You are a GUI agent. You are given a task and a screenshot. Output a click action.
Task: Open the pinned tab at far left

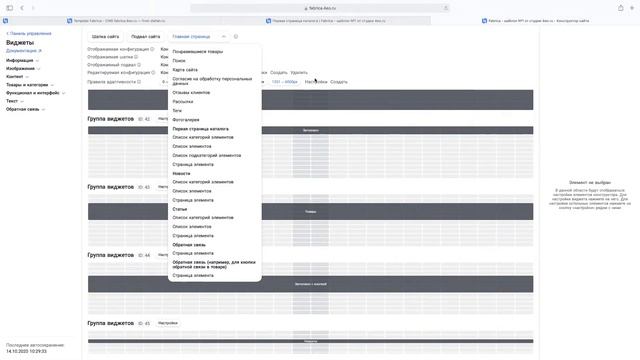pyautogui.click(x=5, y=20)
